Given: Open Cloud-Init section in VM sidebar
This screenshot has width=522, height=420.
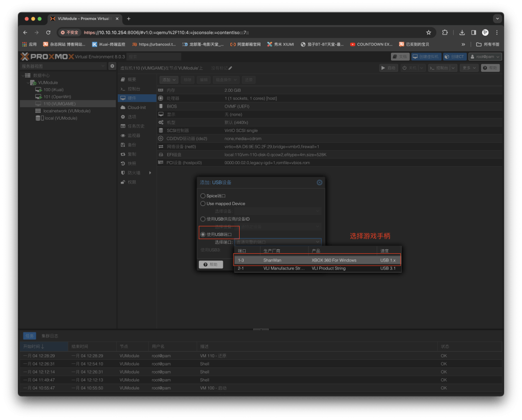Looking at the screenshot, I should pos(136,108).
